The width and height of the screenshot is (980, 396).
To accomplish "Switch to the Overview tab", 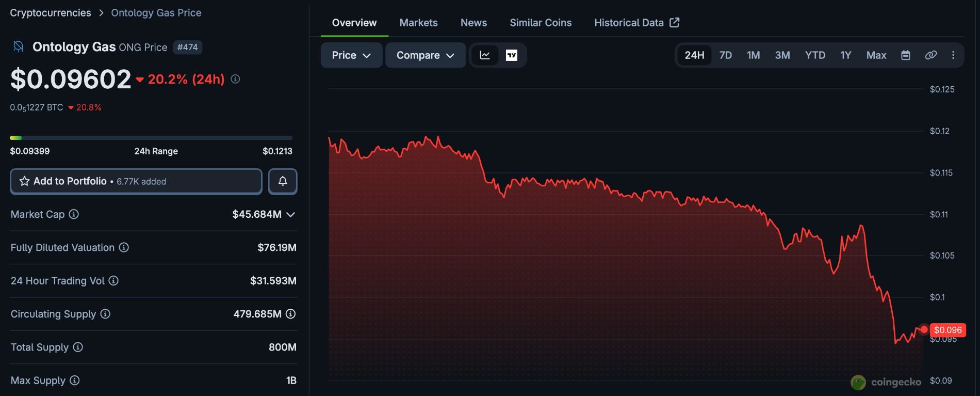I will coord(354,23).
